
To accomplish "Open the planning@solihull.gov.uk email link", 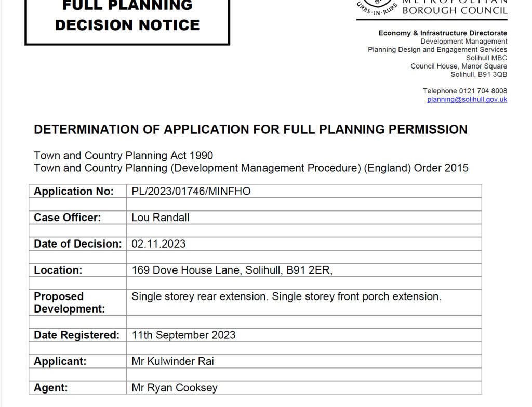I will pos(467,99).
